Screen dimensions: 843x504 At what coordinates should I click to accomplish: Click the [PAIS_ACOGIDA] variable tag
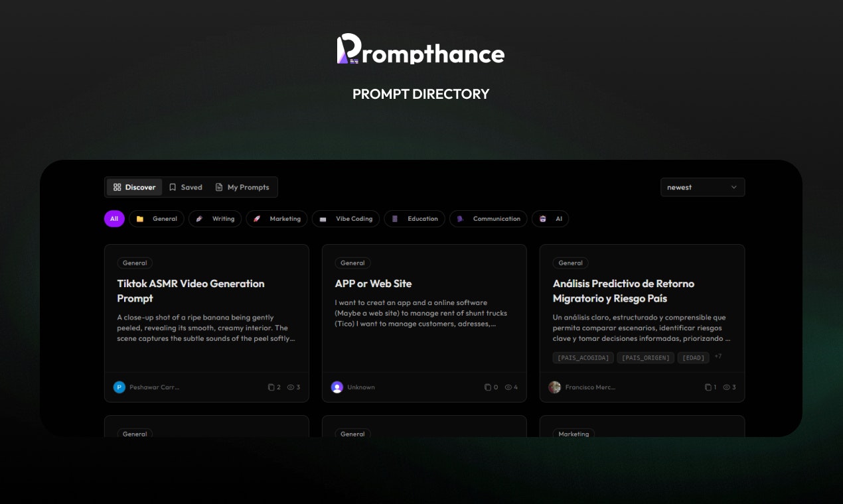coord(583,357)
